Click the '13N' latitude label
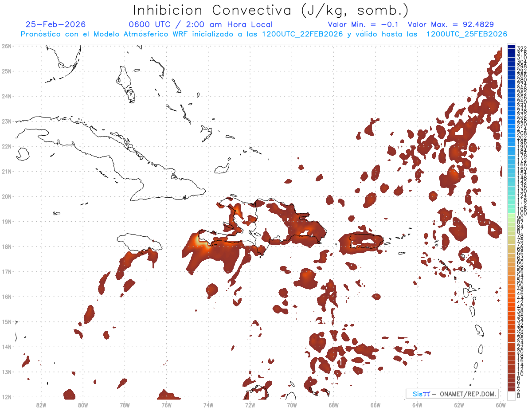This screenshot has width=532, height=411. pos(7,372)
